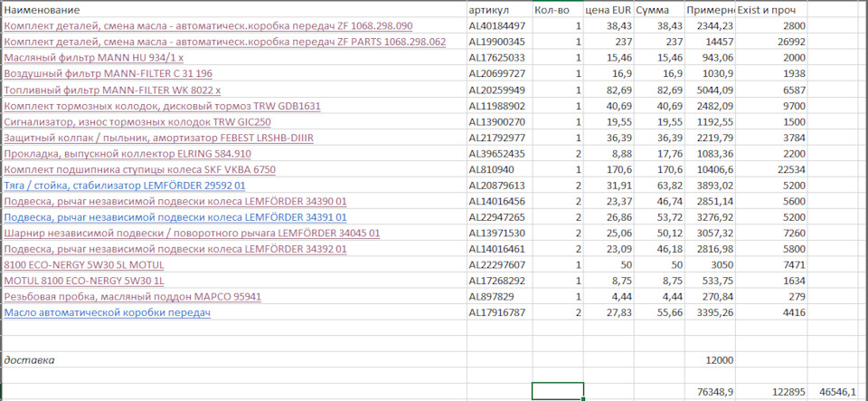Select article cell AL13900270
Viewport: 868px width, 401px height.
[x=500, y=122]
